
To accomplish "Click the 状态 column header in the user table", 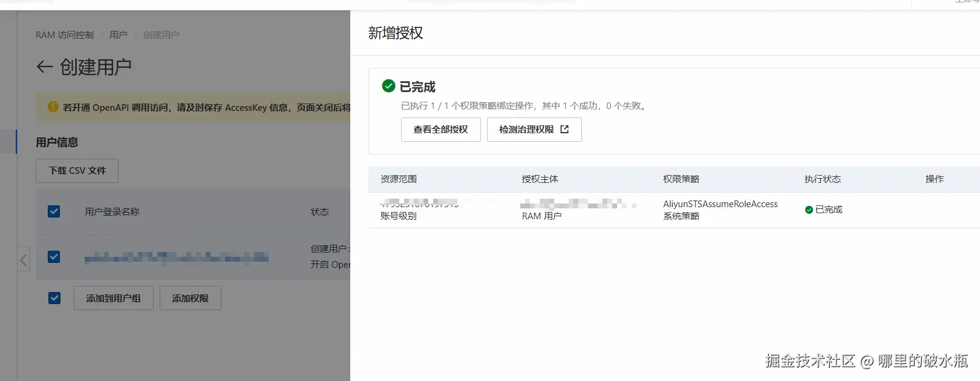I will pyautogui.click(x=320, y=212).
